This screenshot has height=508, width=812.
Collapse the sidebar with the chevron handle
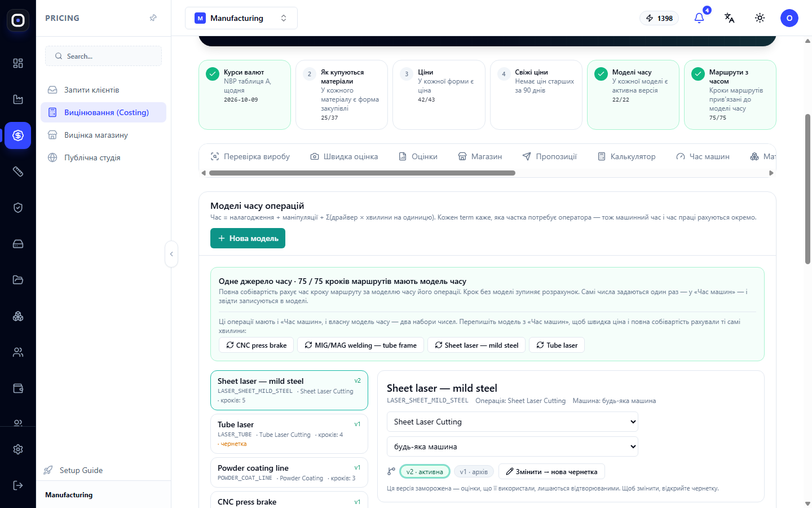click(171, 254)
